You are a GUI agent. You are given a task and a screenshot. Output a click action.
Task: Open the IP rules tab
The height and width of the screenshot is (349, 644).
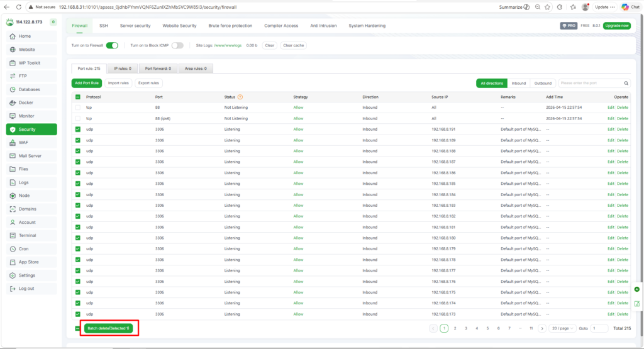122,68
